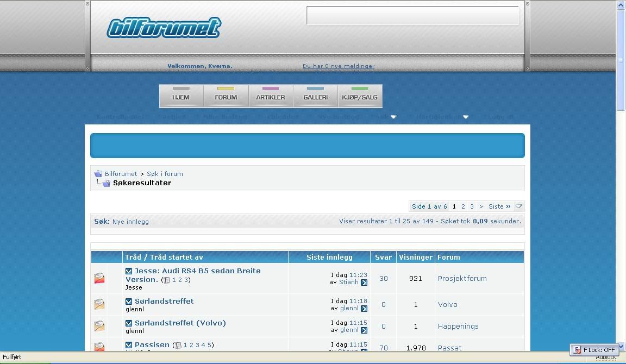
Task: Open the FORUM tab
Action: 226,96
